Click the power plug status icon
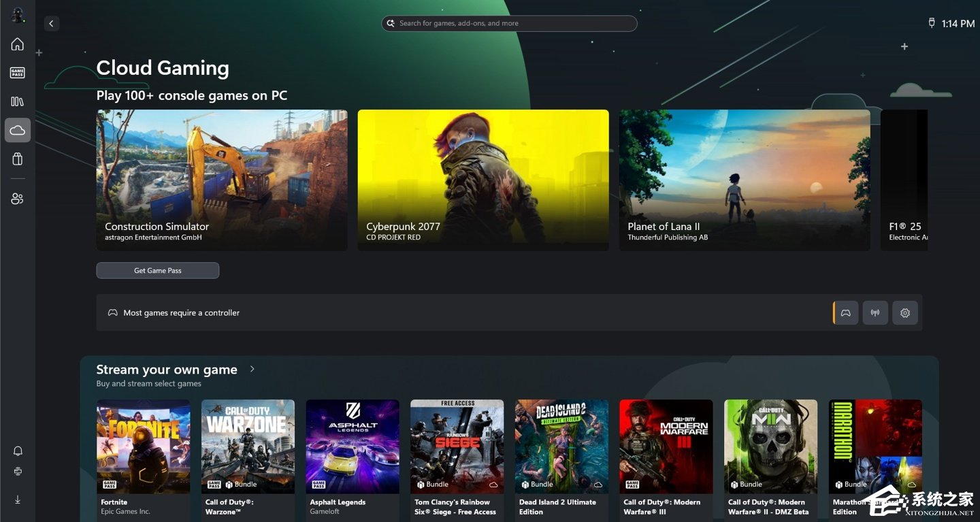980x522 pixels. coord(932,23)
